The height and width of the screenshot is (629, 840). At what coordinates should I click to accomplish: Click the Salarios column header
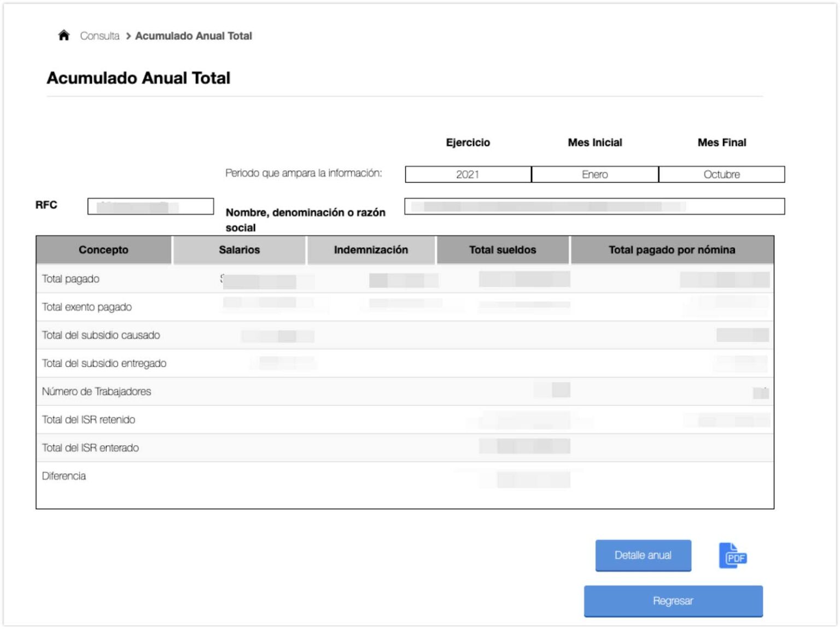pyautogui.click(x=239, y=250)
